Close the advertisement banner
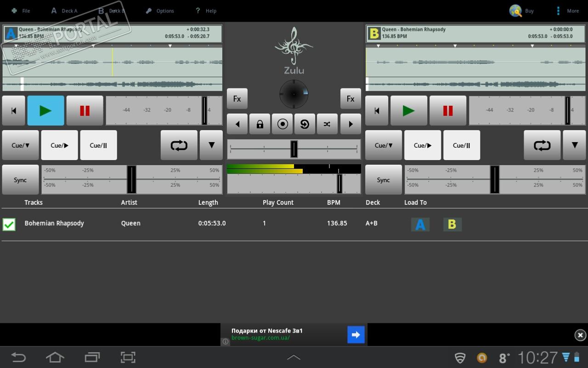 pos(580,335)
